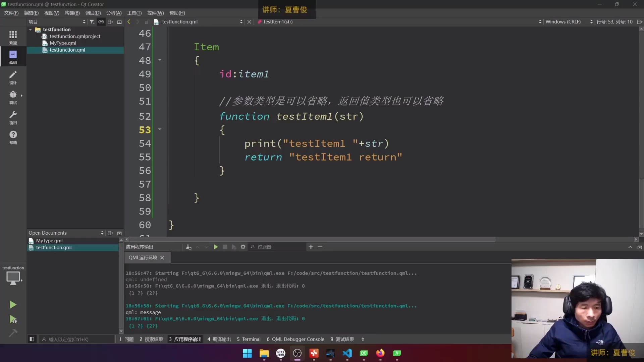Toggle the filter on the project panel
644x362 pixels.
click(x=92, y=21)
